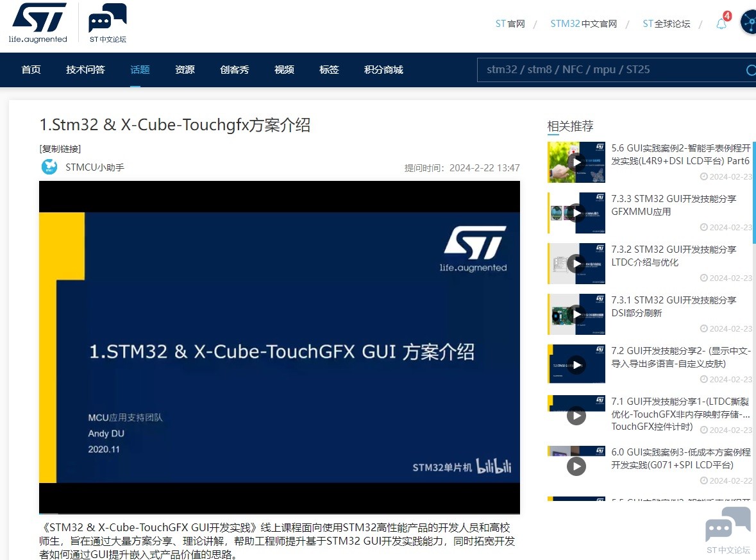The height and width of the screenshot is (560, 756).
Task: Open 积分商城 navigation item
Action: coord(383,69)
